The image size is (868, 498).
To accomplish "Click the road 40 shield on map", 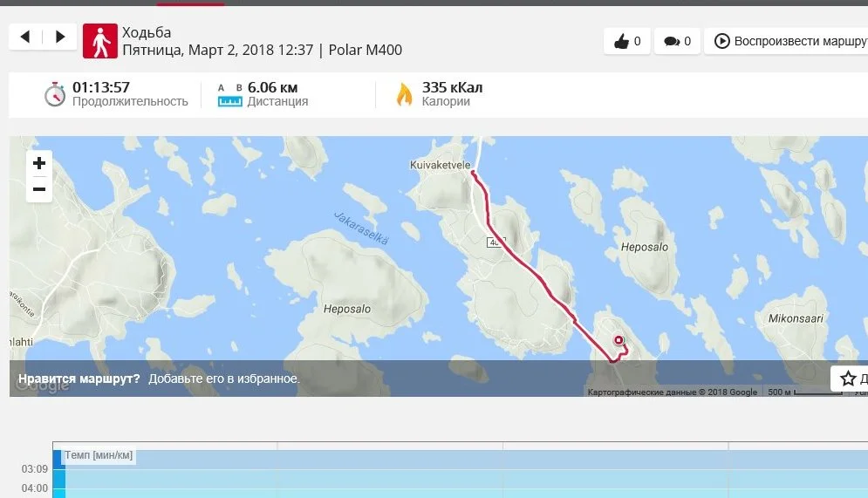I will coord(495,242).
